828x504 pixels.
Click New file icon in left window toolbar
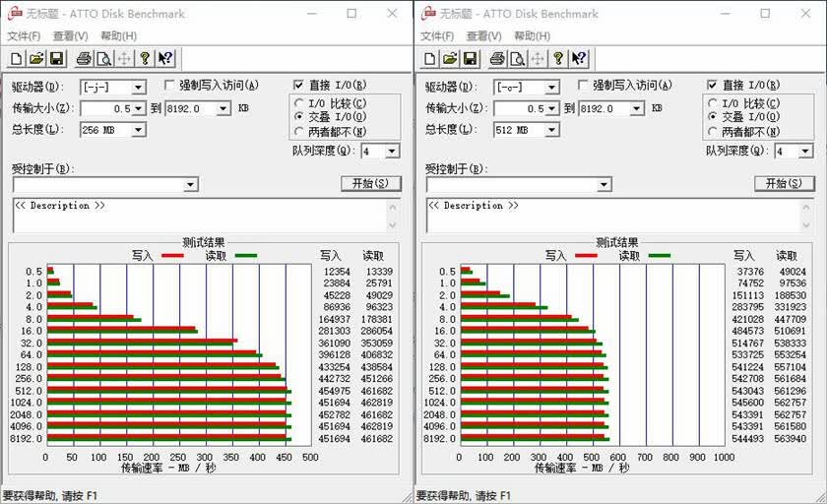click(17, 59)
